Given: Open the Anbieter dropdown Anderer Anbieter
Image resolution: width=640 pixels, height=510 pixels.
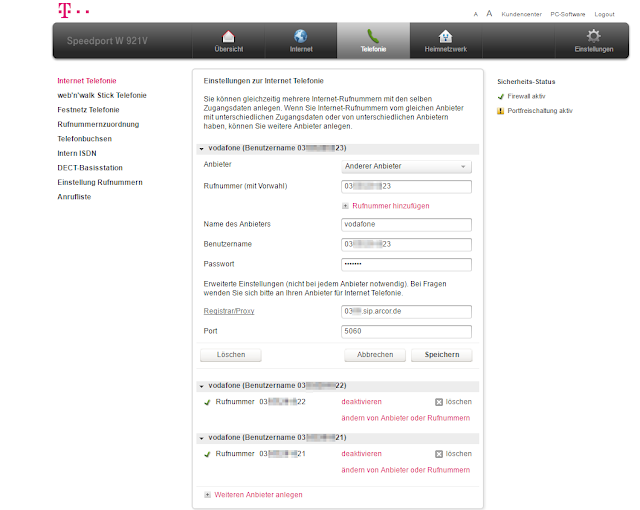Looking at the screenshot, I should coord(406,166).
